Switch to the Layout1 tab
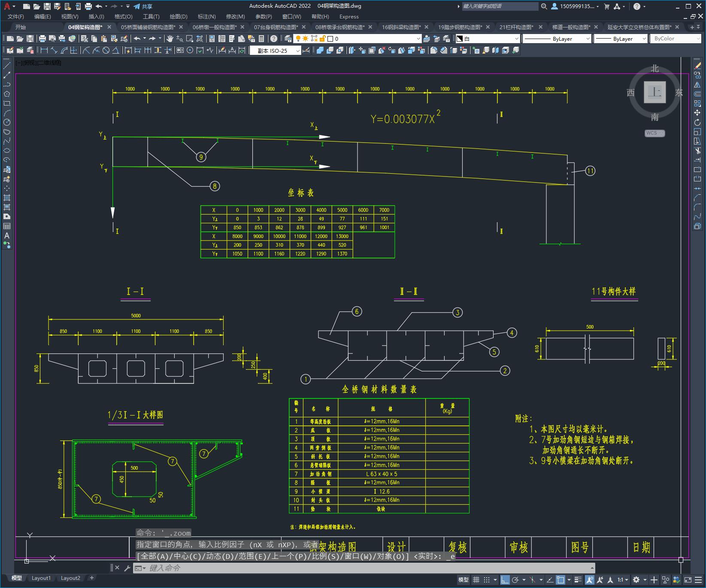The width and height of the screenshot is (706, 588). coord(41,578)
